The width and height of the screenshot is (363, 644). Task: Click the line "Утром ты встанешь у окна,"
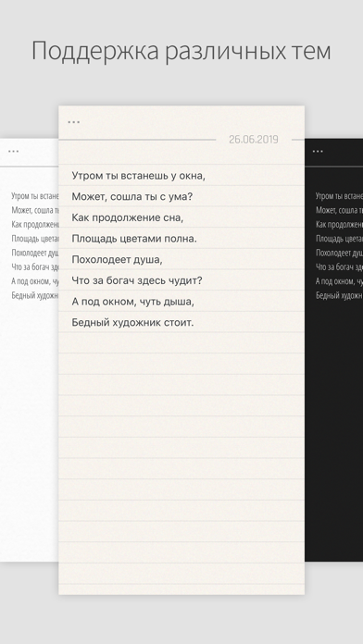138,176
